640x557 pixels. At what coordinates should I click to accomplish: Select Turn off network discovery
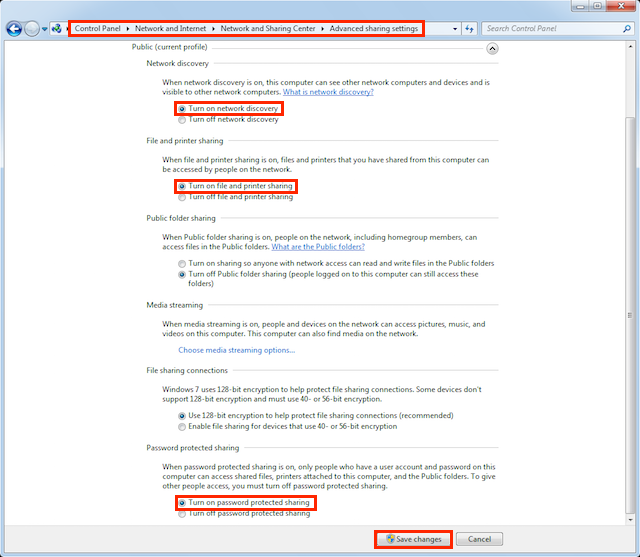(x=229, y=120)
